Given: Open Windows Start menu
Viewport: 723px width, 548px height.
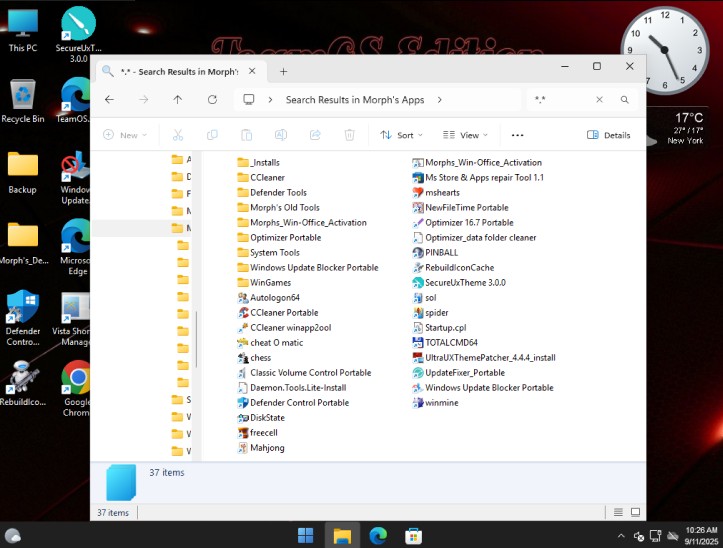Looking at the screenshot, I should pyautogui.click(x=306, y=536).
